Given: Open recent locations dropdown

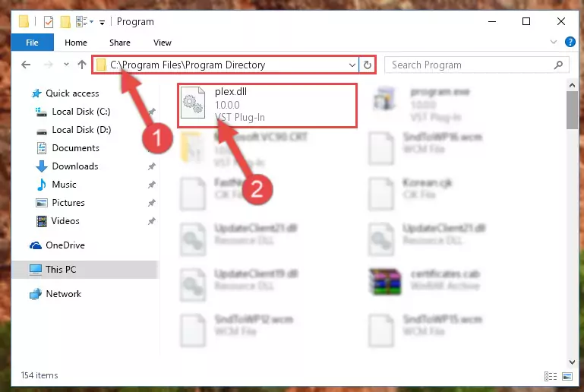Looking at the screenshot, I should coord(66,65).
